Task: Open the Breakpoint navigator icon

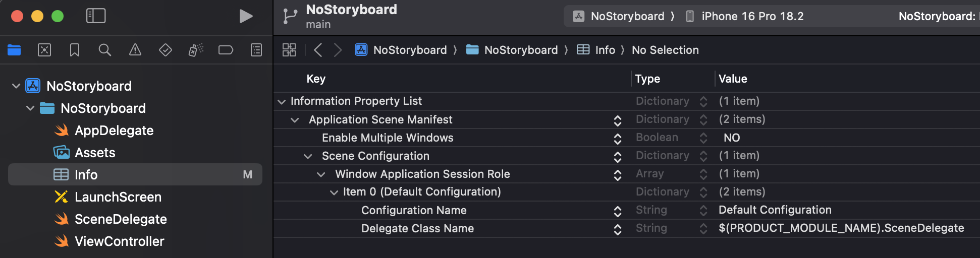Action: 226,50
